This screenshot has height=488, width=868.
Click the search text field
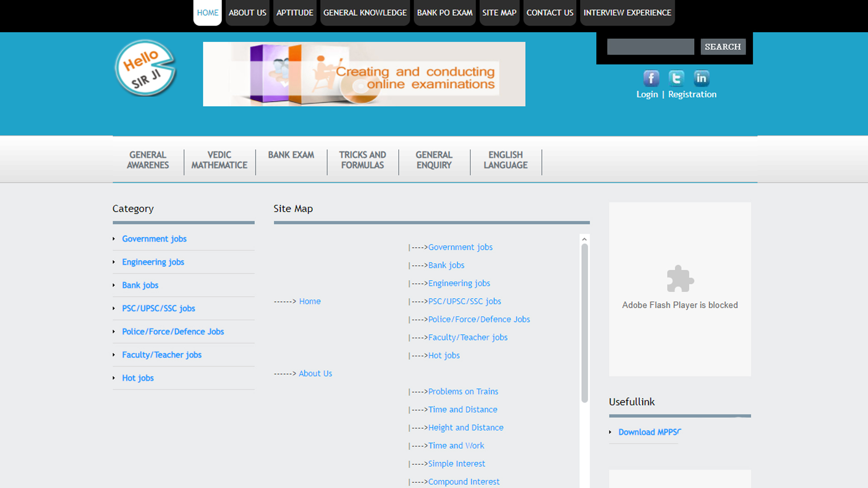pyautogui.click(x=651, y=47)
